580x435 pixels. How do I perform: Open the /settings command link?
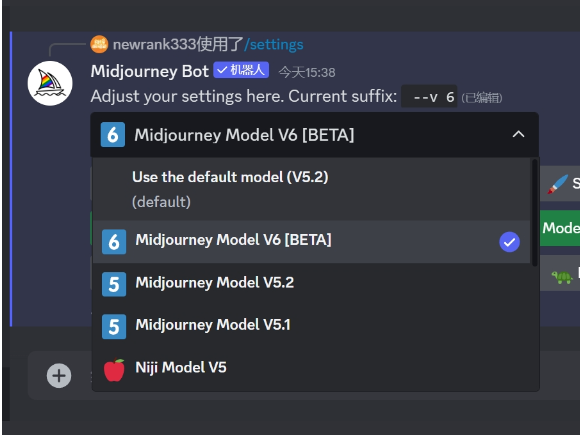274,44
